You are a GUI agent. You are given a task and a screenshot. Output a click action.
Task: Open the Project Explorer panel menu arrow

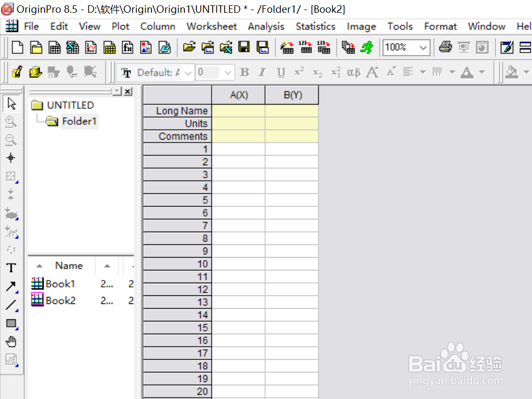click(x=117, y=91)
